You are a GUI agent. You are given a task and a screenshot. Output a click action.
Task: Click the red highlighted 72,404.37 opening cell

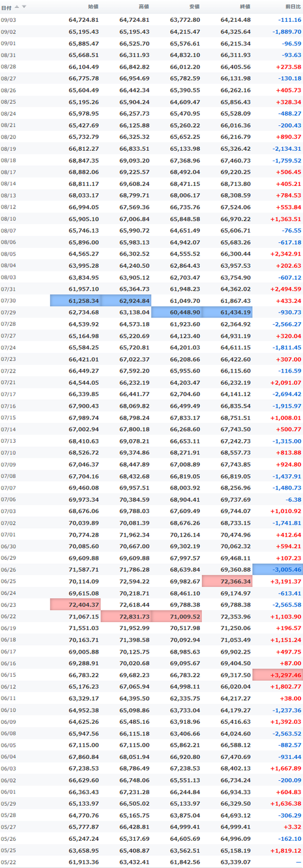pos(76,605)
